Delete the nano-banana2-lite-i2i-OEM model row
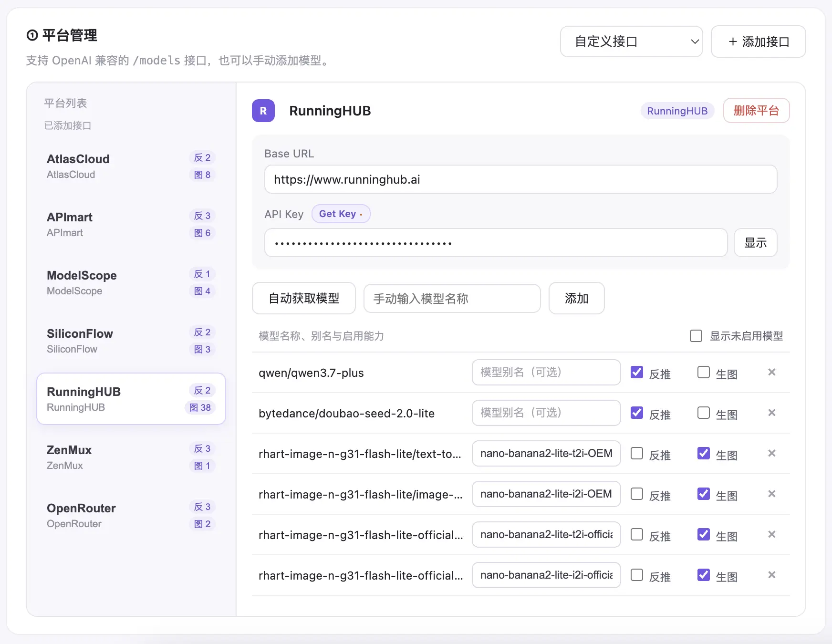Image resolution: width=832 pixels, height=644 pixels. click(x=771, y=494)
